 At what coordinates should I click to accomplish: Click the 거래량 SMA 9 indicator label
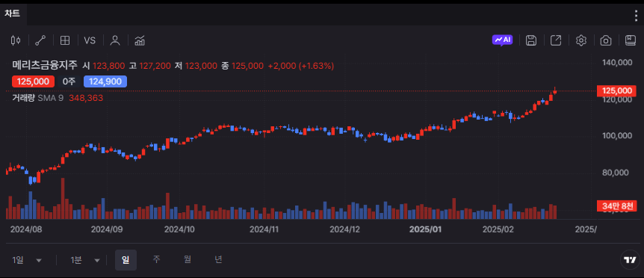point(38,98)
